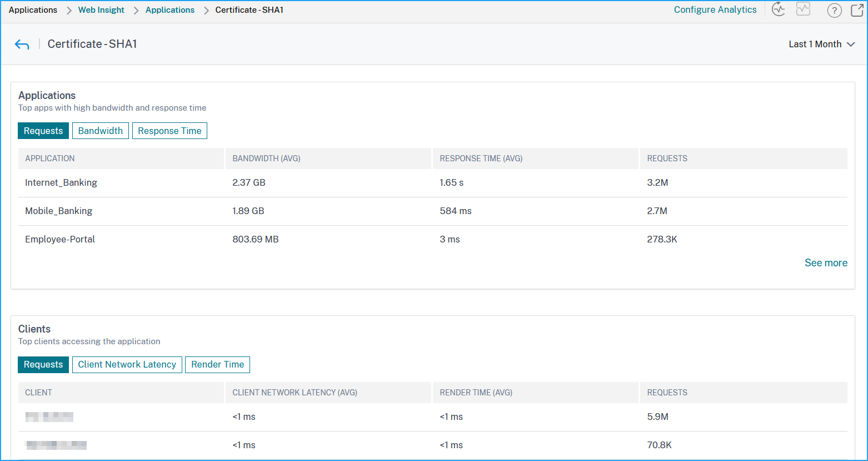The width and height of the screenshot is (868, 461).
Task: Go back using the blue return arrow
Action: 22,44
